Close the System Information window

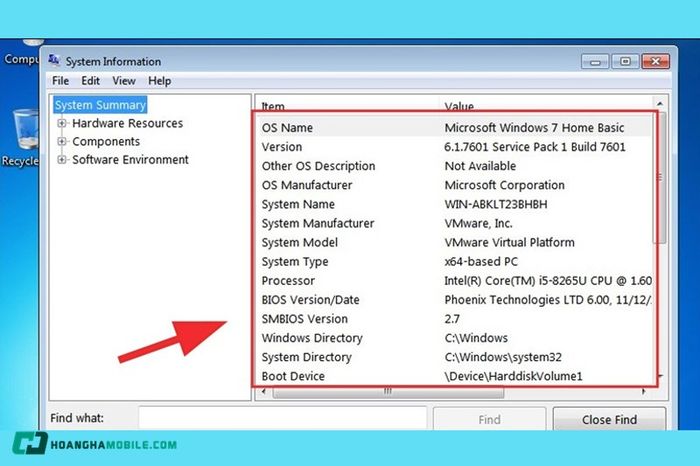655,61
